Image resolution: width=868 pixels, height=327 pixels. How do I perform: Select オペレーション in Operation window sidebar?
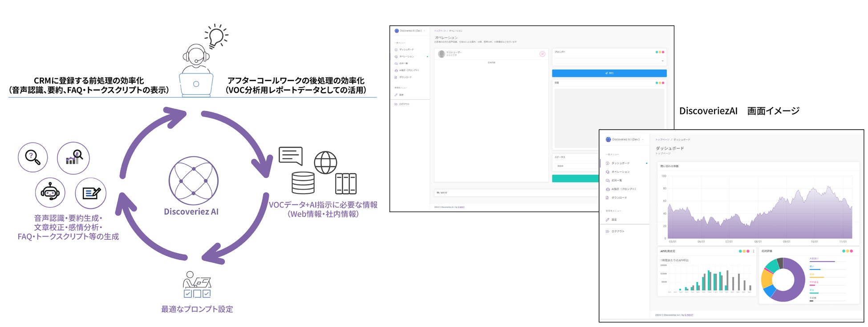coord(406,57)
